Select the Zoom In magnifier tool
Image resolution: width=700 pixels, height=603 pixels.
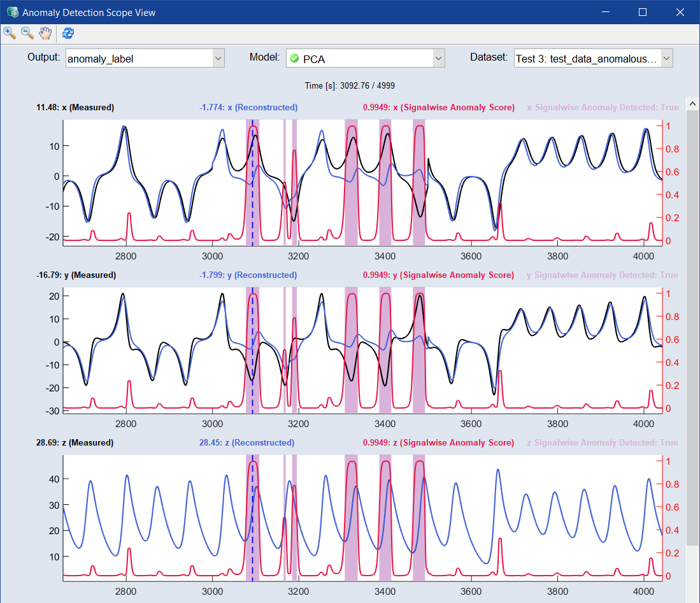[x=10, y=33]
